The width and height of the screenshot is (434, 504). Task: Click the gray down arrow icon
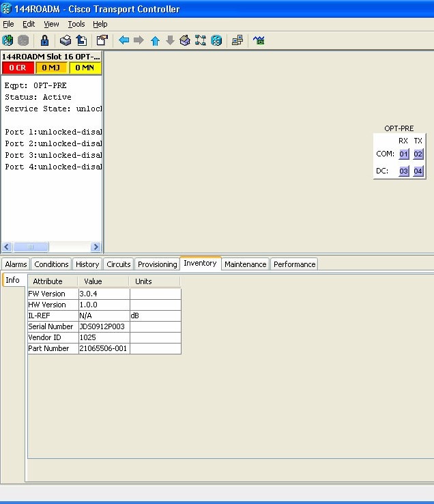(x=171, y=40)
